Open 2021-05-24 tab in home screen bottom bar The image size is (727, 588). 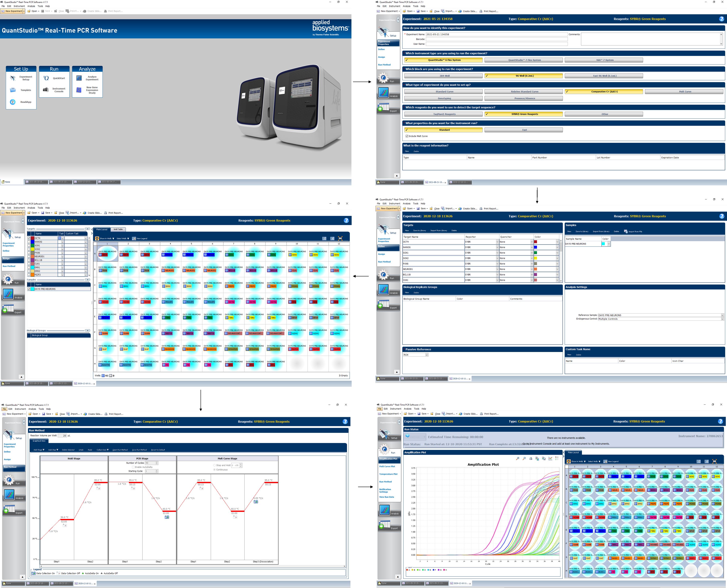[109, 182]
